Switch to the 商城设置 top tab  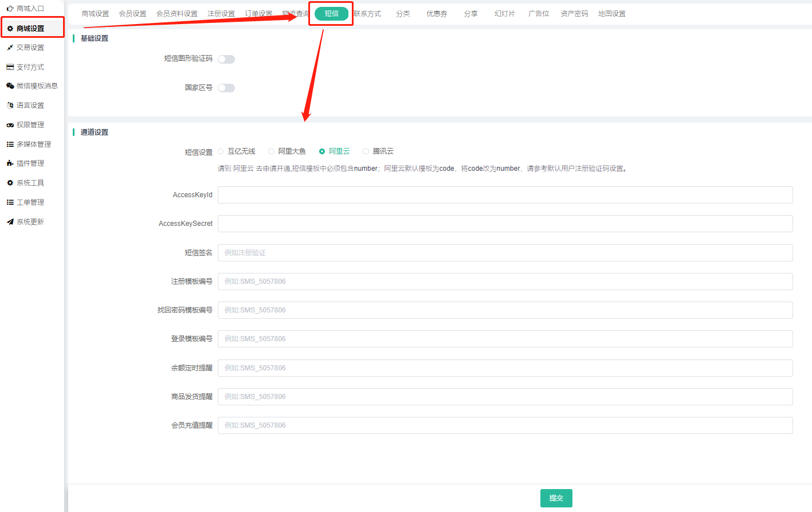tap(95, 14)
